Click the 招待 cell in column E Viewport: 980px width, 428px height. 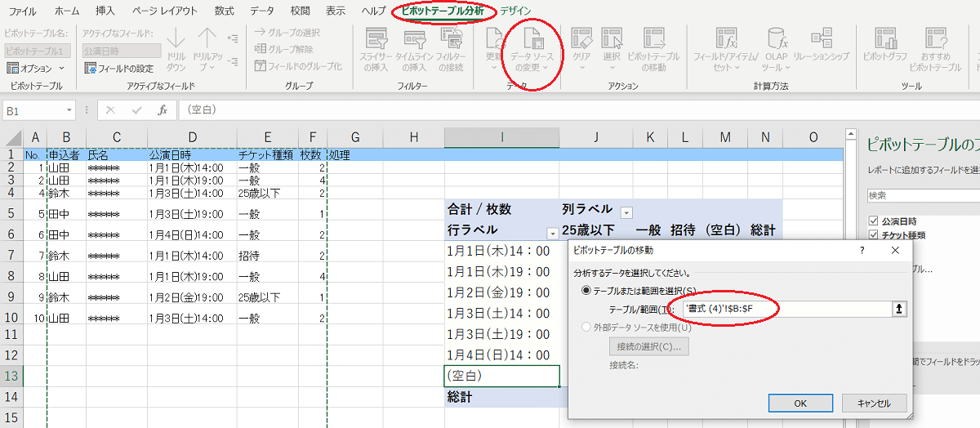[267, 255]
